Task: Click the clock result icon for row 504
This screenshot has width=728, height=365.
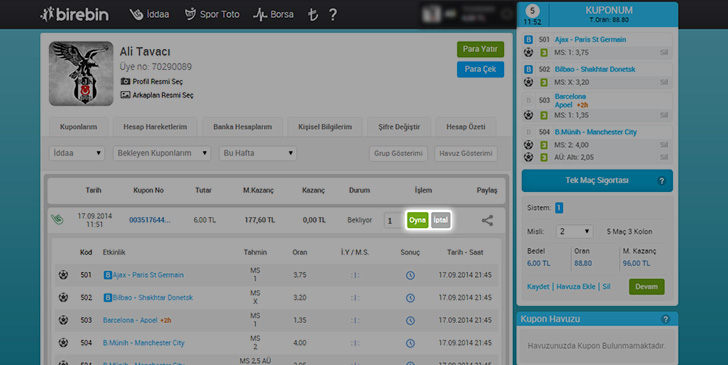Action: coord(410,343)
